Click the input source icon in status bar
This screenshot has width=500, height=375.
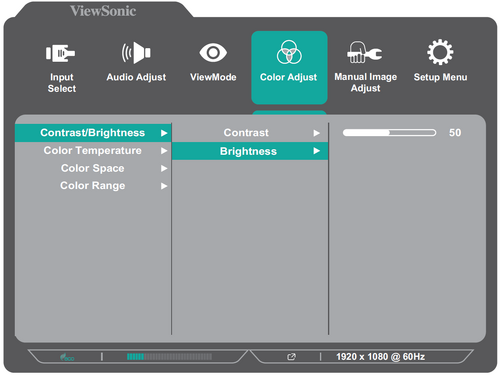291,357
